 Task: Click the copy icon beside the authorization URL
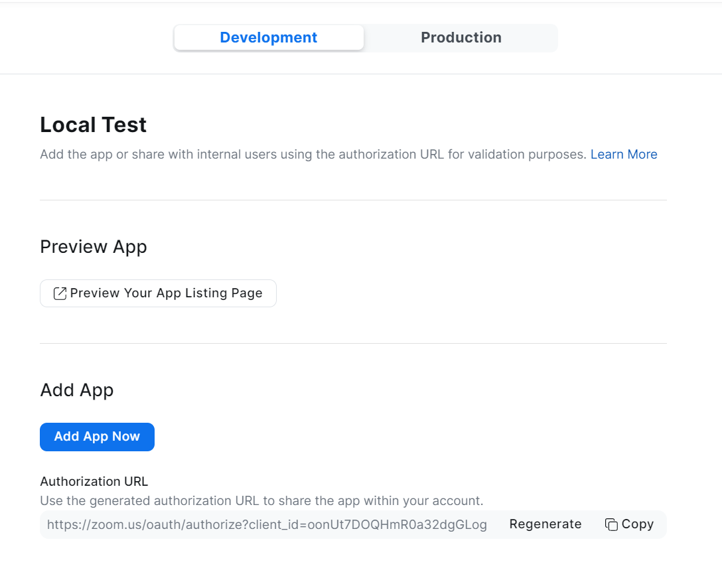[611, 524]
